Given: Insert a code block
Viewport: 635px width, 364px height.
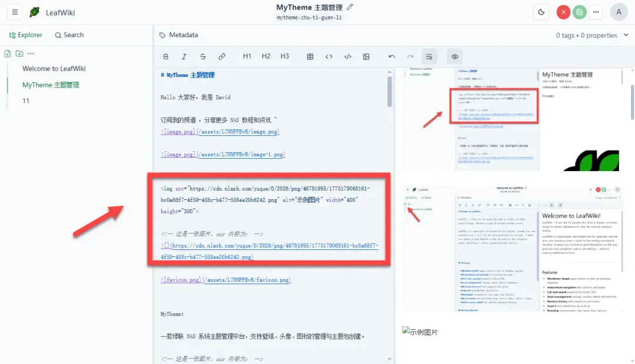Looking at the screenshot, I should pyautogui.click(x=347, y=56).
